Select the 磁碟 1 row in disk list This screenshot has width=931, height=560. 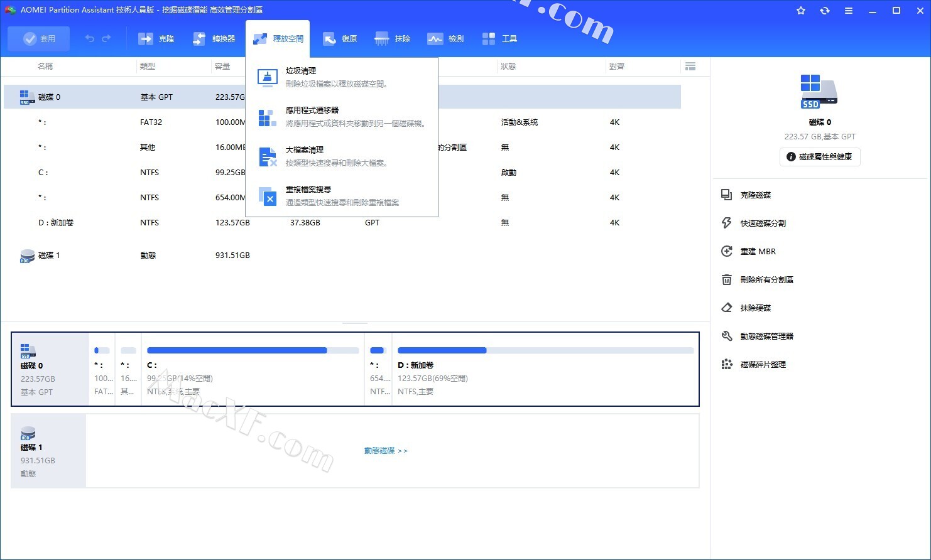click(x=49, y=256)
